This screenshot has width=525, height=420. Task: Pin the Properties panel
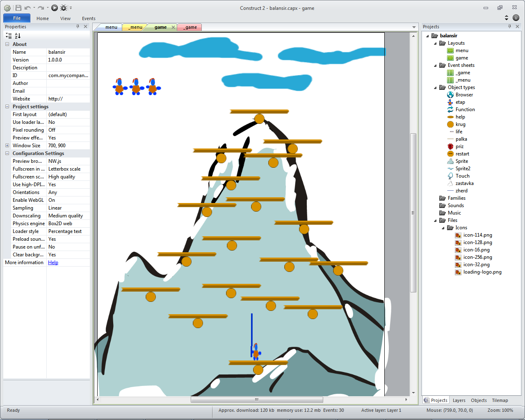[x=78, y=27]
